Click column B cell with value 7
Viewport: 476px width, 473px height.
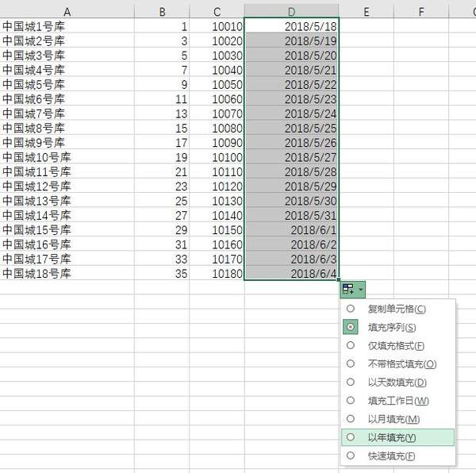(162, 70)
